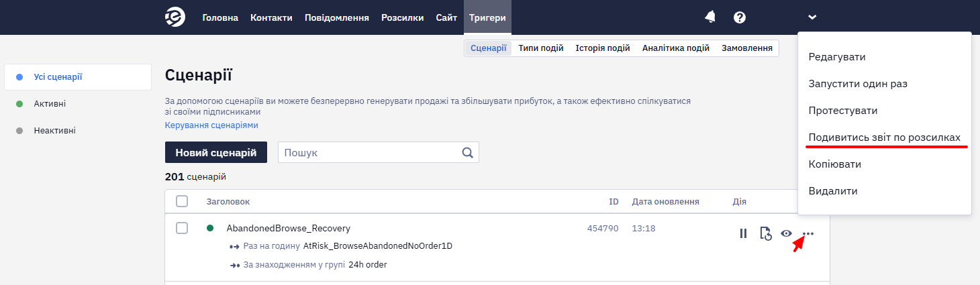
Task: Expand the account dropdown chevron
Action: 812,17
